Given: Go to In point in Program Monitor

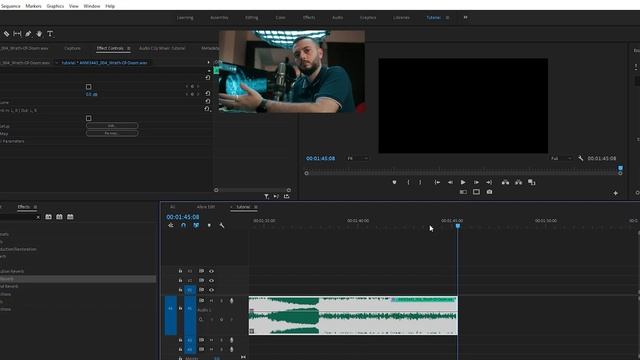Looking at the screenshot, I should [437, 182].
